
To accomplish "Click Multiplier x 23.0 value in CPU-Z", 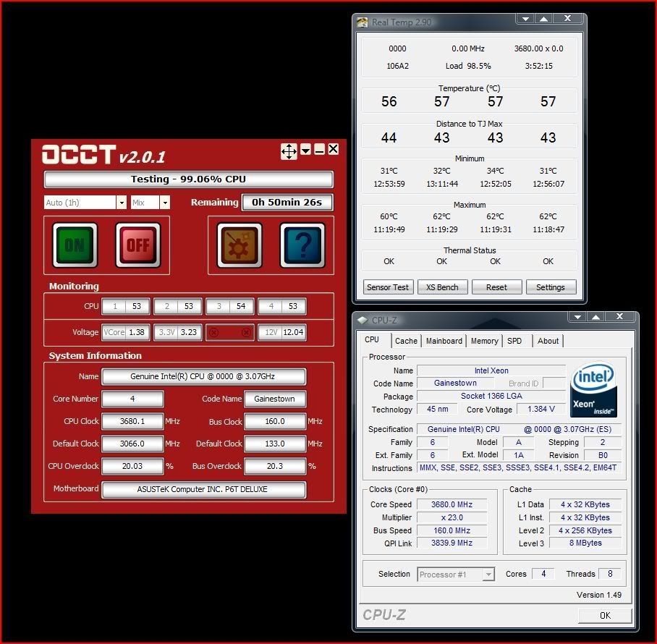I will tap(452, 517).
